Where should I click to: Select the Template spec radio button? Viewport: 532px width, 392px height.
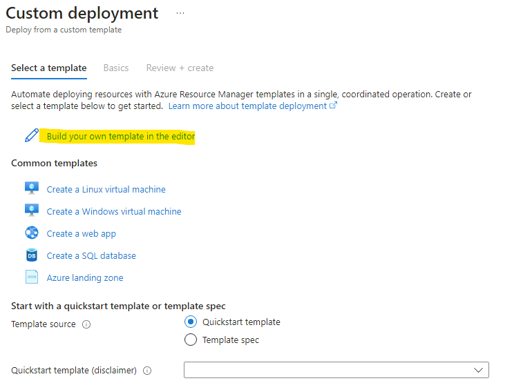[x=191, y=340]
